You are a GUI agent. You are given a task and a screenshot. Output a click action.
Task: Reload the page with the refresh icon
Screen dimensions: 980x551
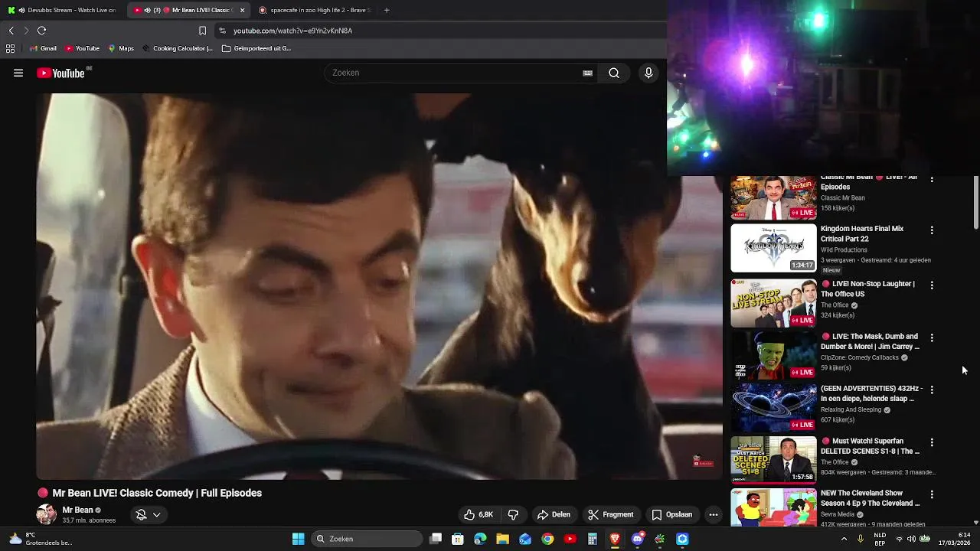(41, 31)
